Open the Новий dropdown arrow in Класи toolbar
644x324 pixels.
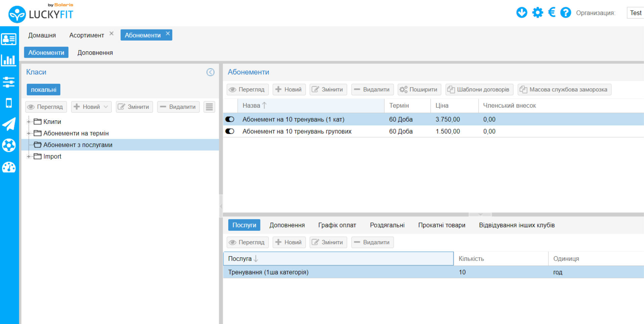pos(106,107)
